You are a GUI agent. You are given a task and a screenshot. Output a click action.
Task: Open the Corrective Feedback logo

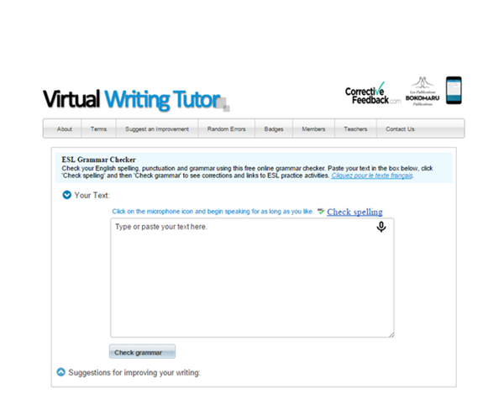pos(373,93)
